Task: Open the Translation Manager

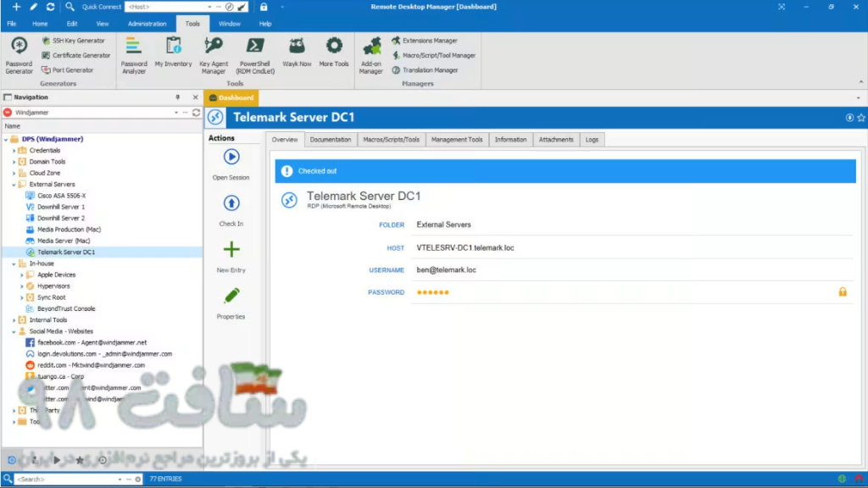Action: (425, 70)
